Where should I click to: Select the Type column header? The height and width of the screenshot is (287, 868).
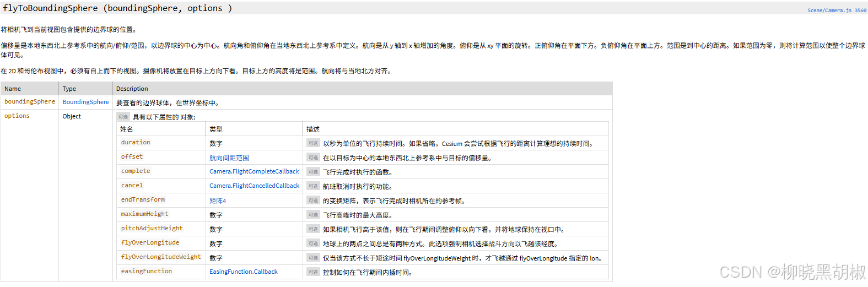point(69,89)
